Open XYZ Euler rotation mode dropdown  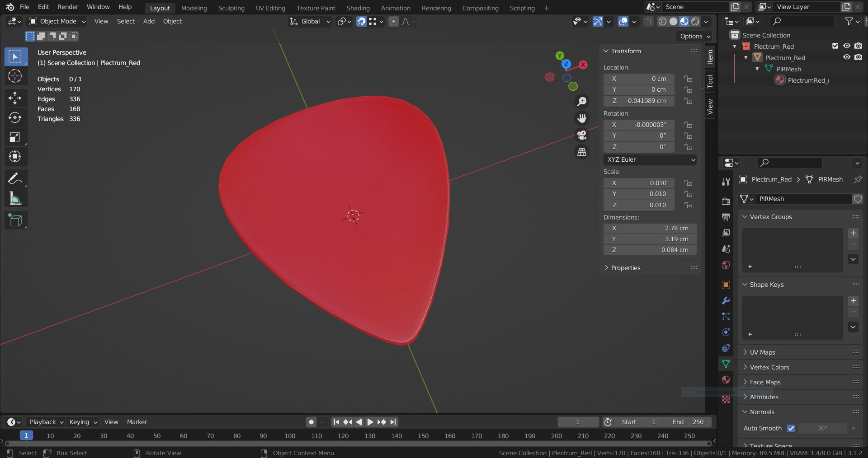650,159
